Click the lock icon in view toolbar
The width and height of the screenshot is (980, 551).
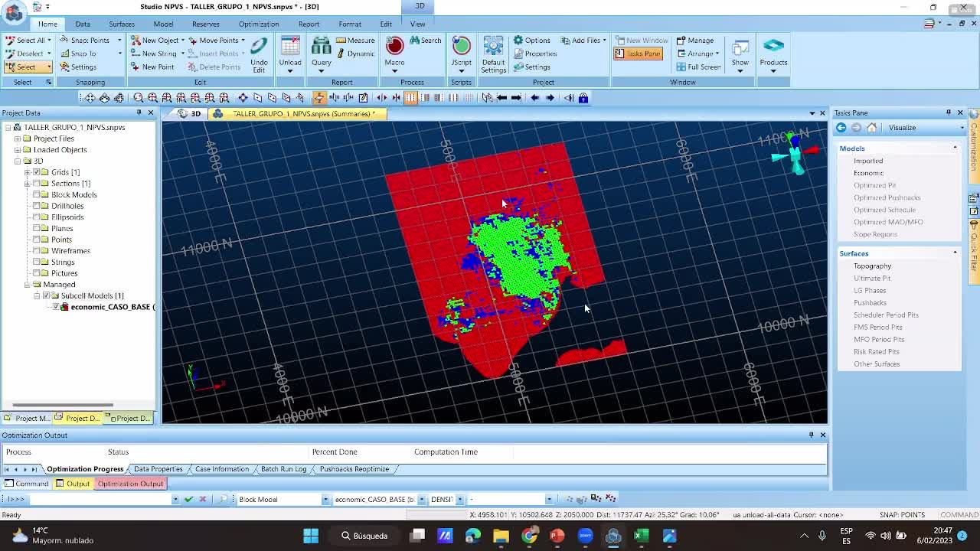pyautogui.click(x=583, y=98)
